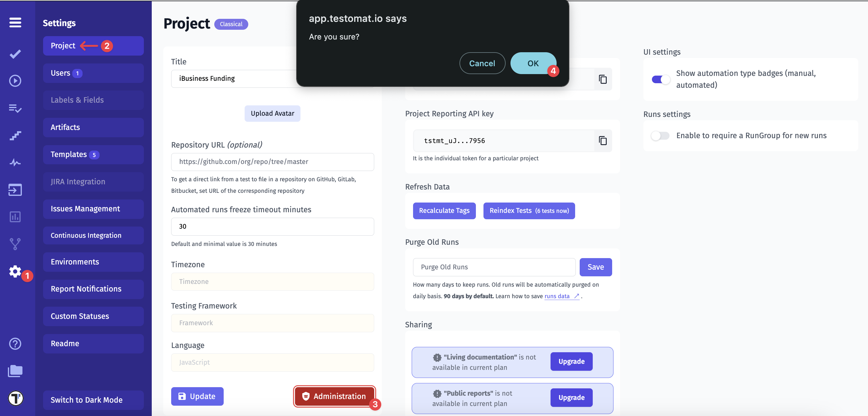
Task: Open Milestones via the steps icon
Action: (x=15, y=135)
